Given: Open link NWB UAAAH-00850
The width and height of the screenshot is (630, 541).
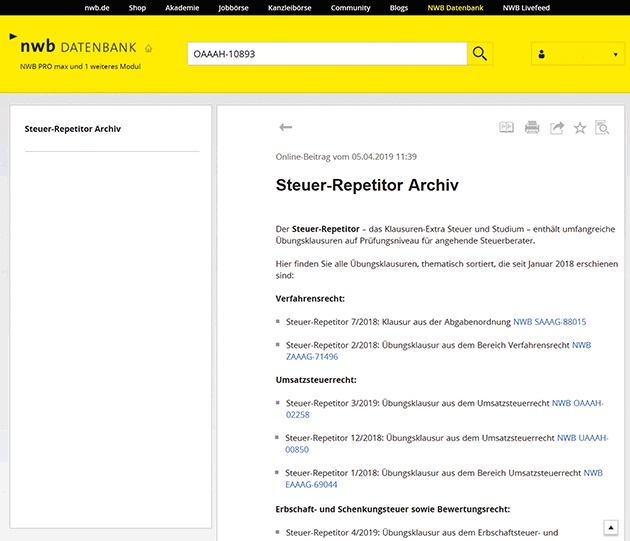Looking at the screenshot, I should [x=582, y=438].
